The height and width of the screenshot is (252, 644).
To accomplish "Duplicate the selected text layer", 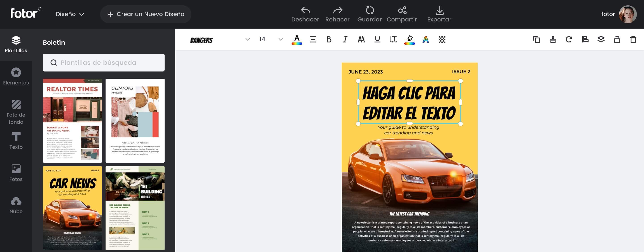I will pyautogui.click(x=537, y=39).
